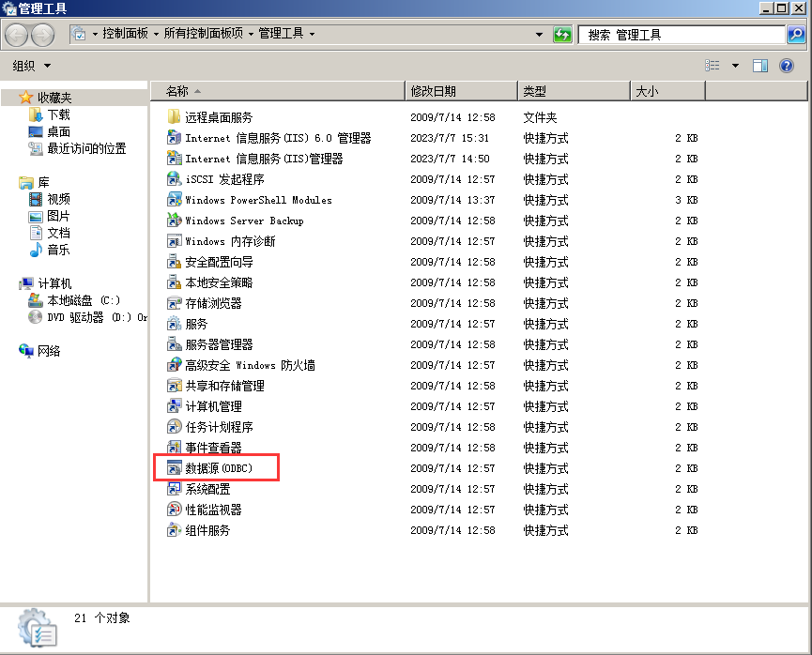Click the 搜索 管理工具 search box

pyautogui.click(x=681, y=35)
